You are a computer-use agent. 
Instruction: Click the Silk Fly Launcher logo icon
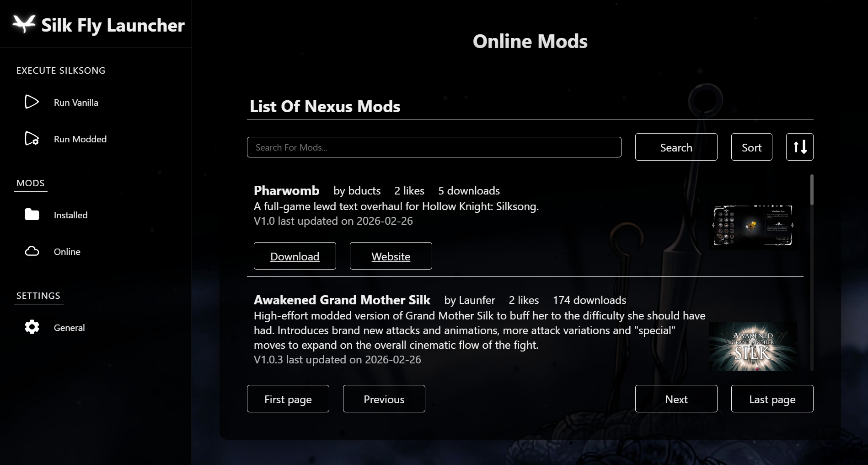(24, 24)
